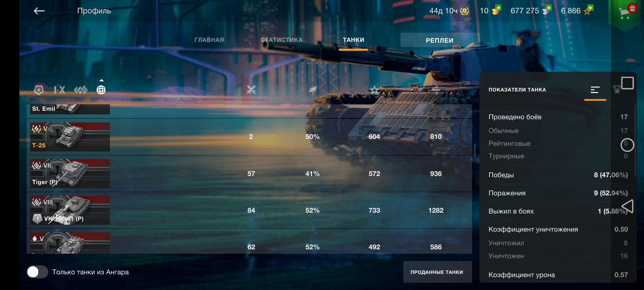Filter tanks by vehicle type icon
This screenshot has height=290, width=644.
pos(80,90)
